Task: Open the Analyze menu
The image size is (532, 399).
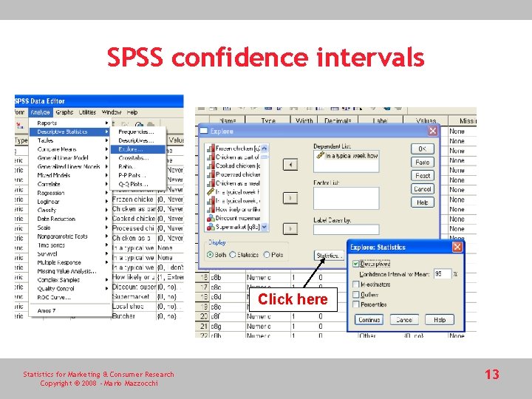Action: [x=41, y=112]
